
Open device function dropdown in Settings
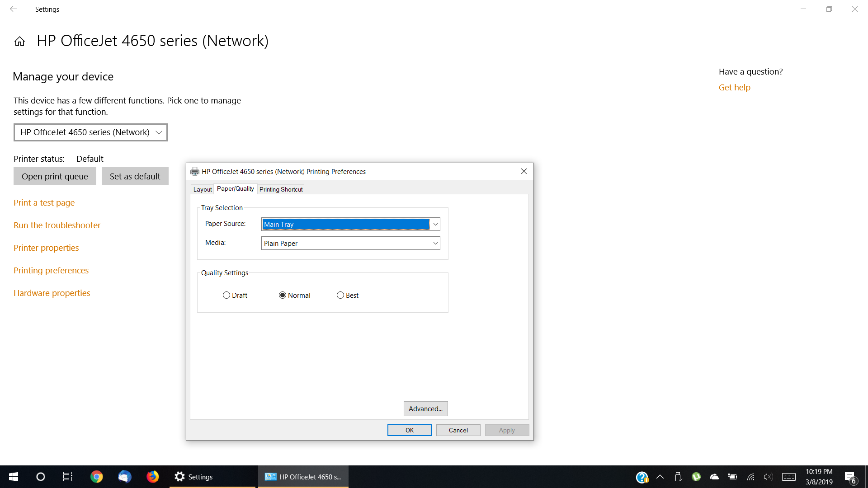pyautogui.click(x=90, y=132)
